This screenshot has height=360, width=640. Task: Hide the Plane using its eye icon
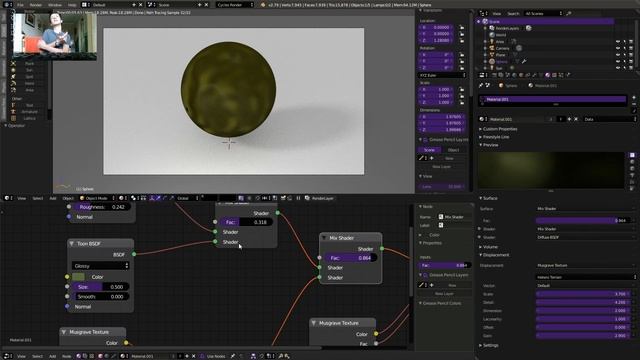[x=618, y=55]
